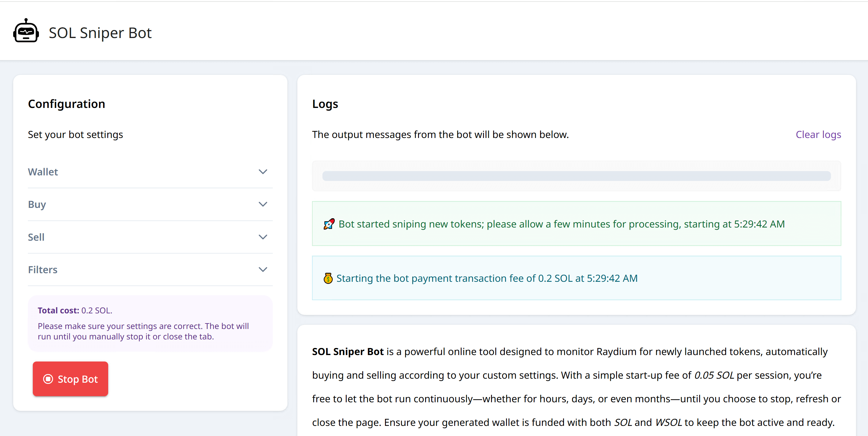Click the robot logo icon
The height and width of the screenshot is (436, 868).
26,31
